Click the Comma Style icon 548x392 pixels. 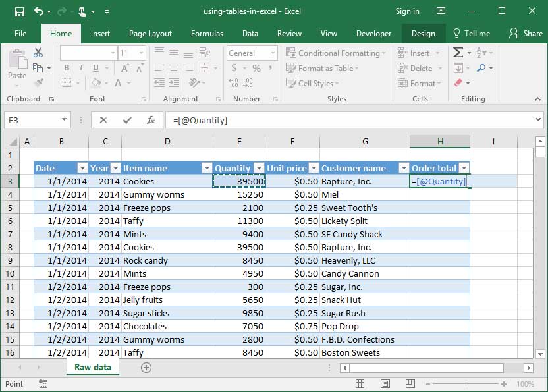(x=271, y=68)
